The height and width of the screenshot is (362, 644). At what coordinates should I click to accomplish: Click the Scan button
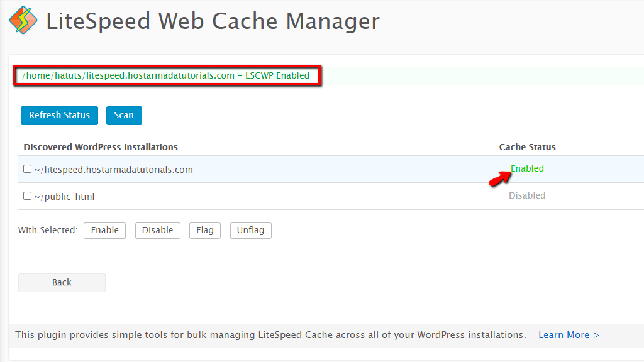(124, 116)
